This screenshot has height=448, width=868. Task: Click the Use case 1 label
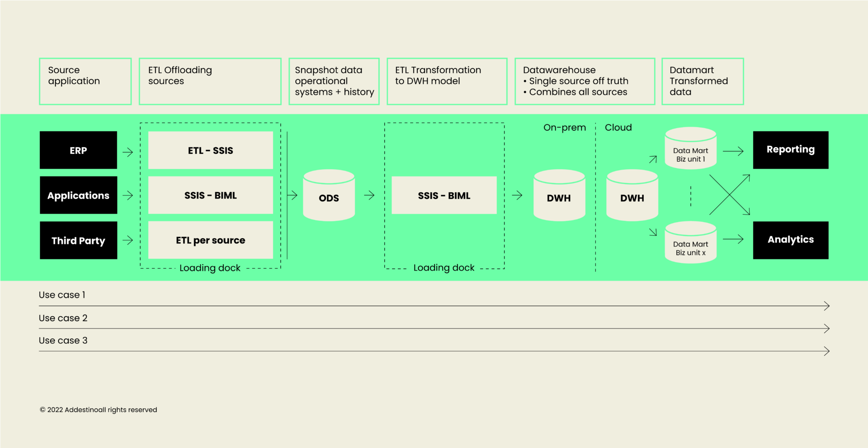pyautogui.click(x=62, y=295)
